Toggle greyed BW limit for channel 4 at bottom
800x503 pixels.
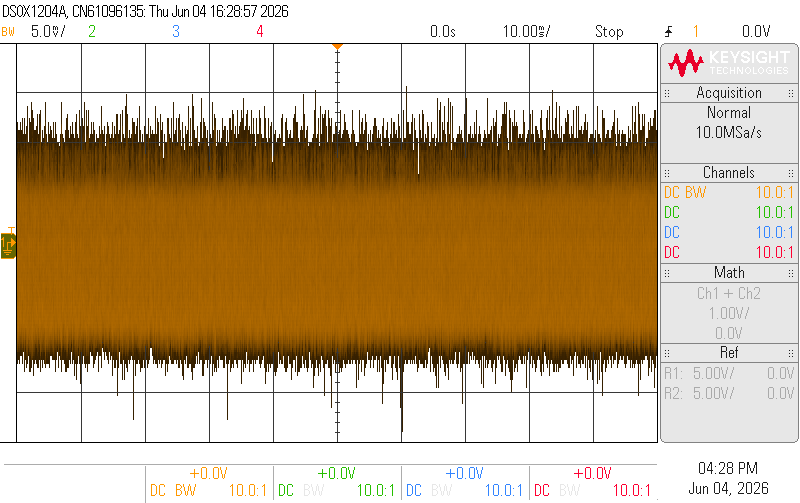(569, 491)
